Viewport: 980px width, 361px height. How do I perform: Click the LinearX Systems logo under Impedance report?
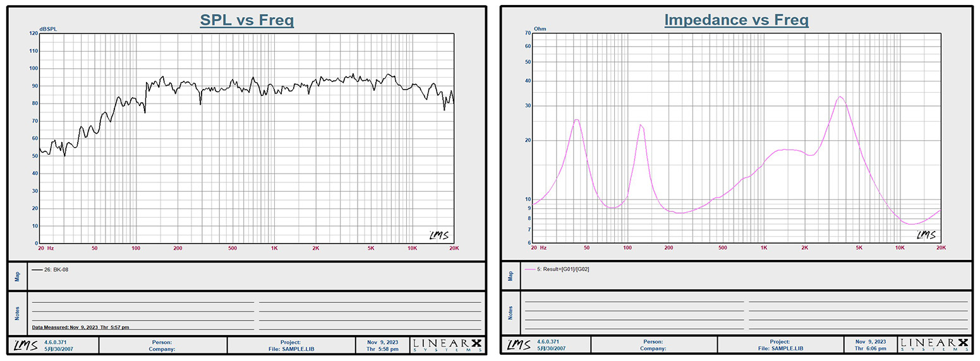coord(934,345)
